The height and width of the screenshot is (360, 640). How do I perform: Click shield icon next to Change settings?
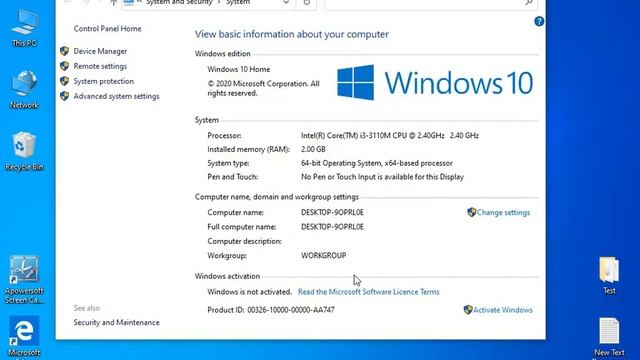pyautogui.click(x=472, y=212)
